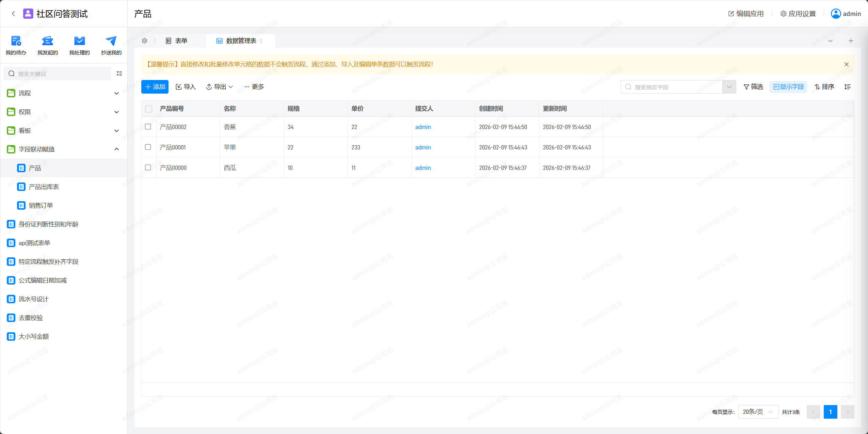The height and width of the screenshot is (434, 868).
Task: Check the box for row 产品00001
Action: click(x=148, y=147)
